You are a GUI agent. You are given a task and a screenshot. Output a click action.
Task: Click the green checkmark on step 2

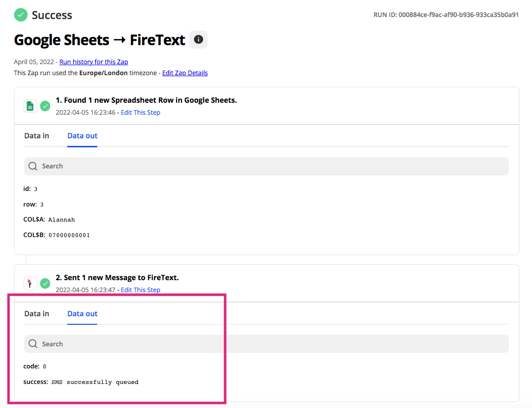point(45,283)
